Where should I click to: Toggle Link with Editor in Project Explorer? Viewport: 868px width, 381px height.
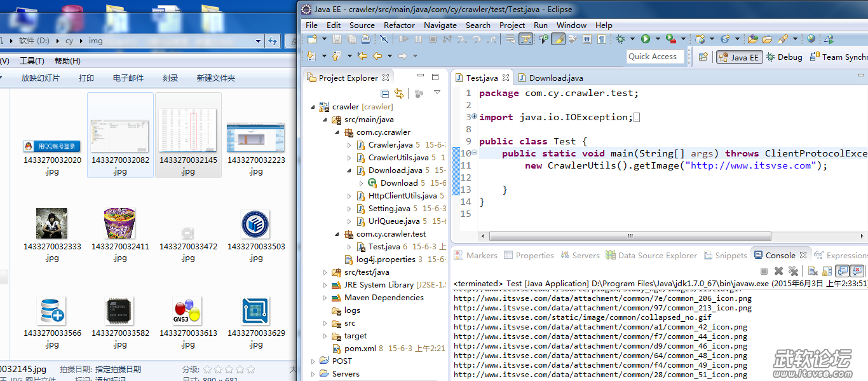[x=399, y=94]
